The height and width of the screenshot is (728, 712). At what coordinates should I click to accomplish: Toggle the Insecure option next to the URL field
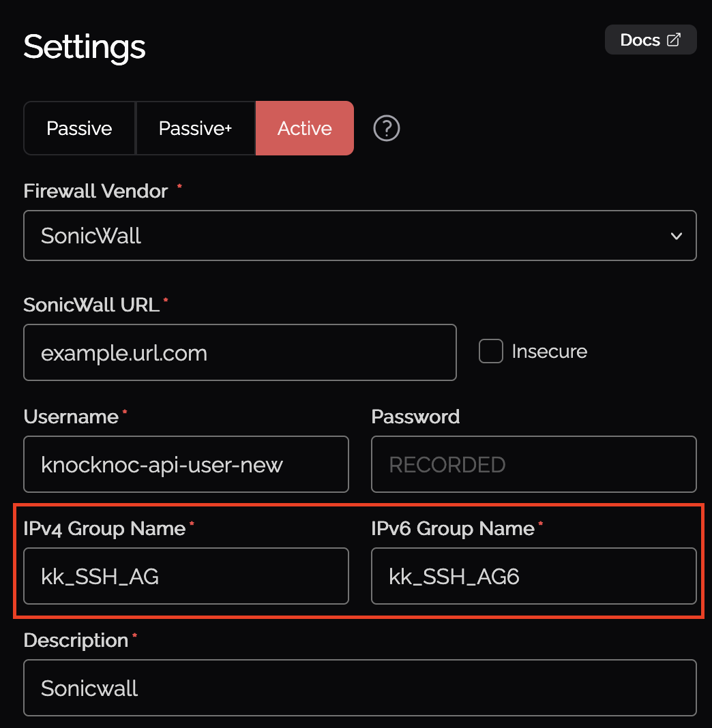click(490, 351)
